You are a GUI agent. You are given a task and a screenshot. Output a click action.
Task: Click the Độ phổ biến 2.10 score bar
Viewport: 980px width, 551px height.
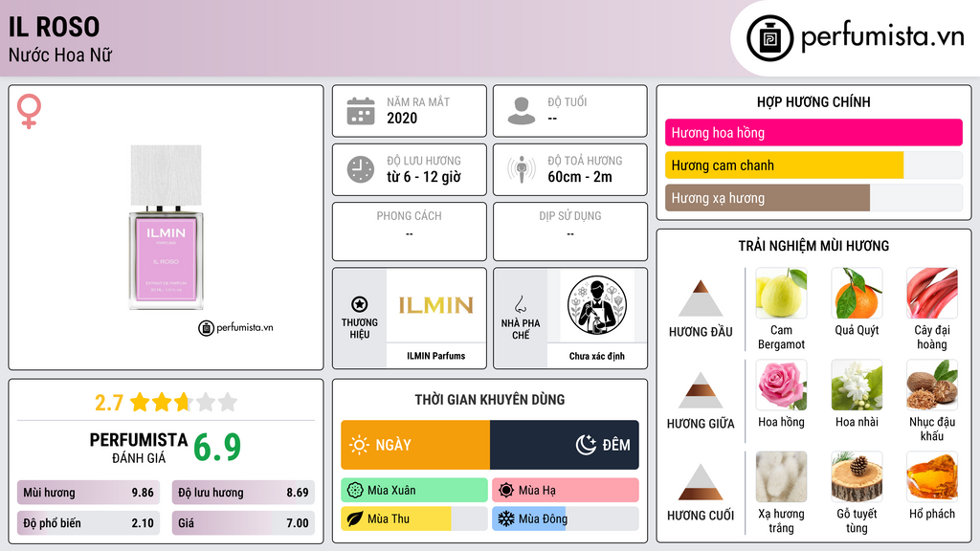click(88, 523)
